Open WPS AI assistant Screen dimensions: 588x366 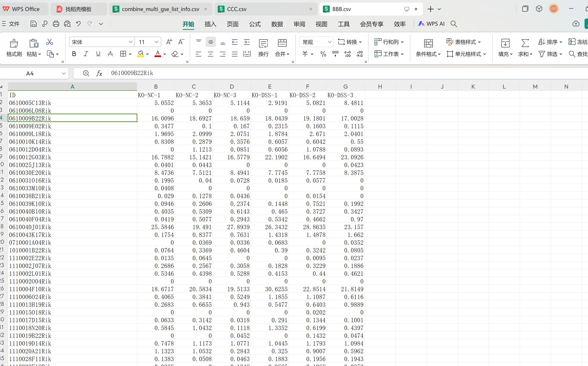pos(431,24)
